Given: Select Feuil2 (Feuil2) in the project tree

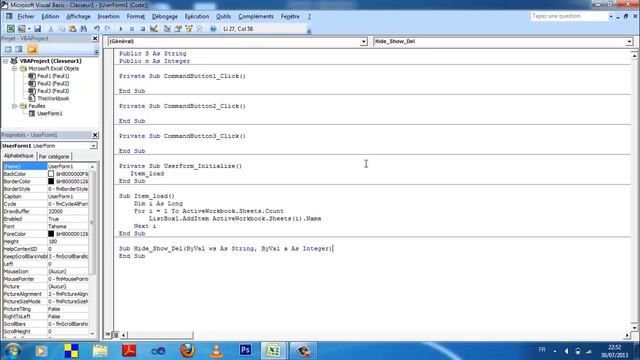Looking at the screenshot, I should tap(53, 83).
